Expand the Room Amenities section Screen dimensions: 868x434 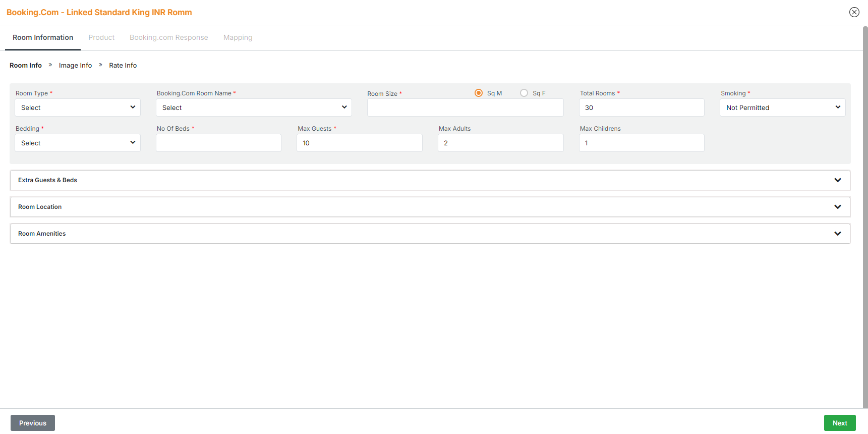pyautogui.click(x=430, y=234)
